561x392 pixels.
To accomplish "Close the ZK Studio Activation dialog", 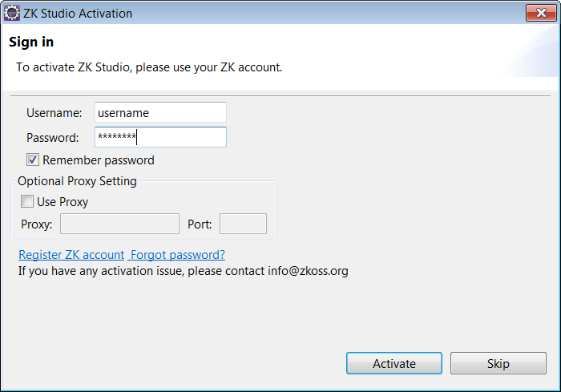I will pyautogui.click(x=541, y=13).
